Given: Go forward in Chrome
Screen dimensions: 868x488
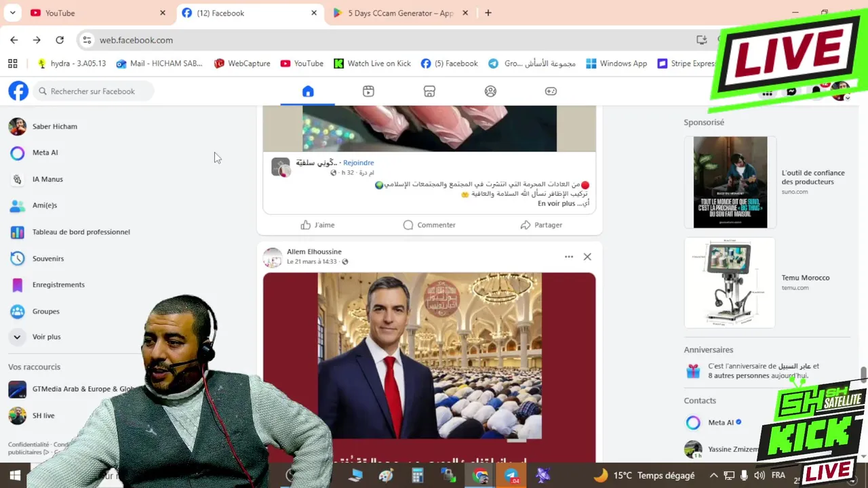Looking at the screenshot, I should pyautogui.click(x=37, y=40).
